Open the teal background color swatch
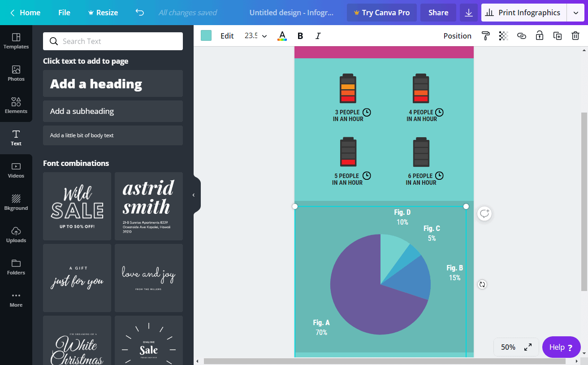588x365 pixels. [206, 36]
